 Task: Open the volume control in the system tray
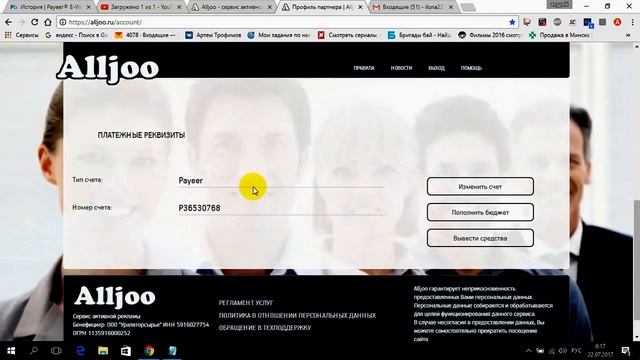tap(562, 351)
